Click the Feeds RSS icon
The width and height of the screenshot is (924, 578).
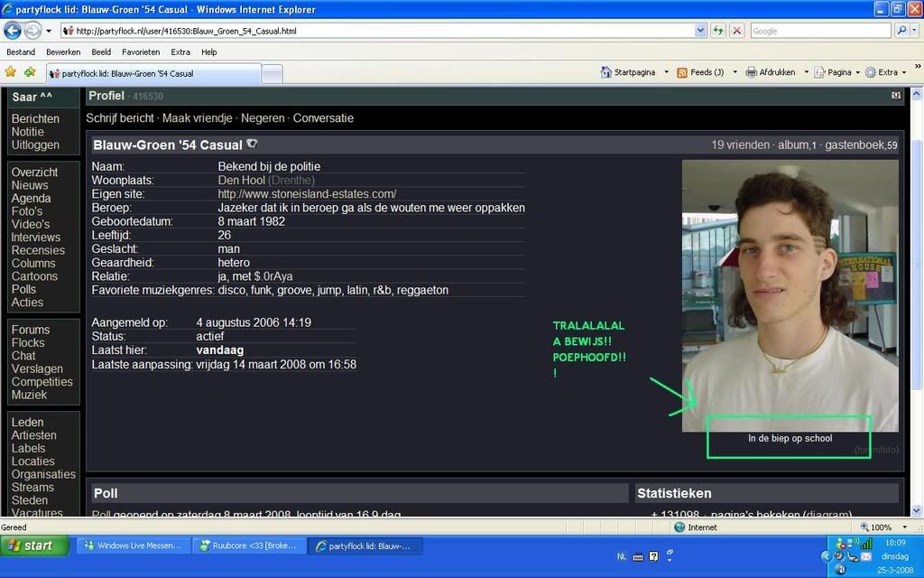point(682,72)
